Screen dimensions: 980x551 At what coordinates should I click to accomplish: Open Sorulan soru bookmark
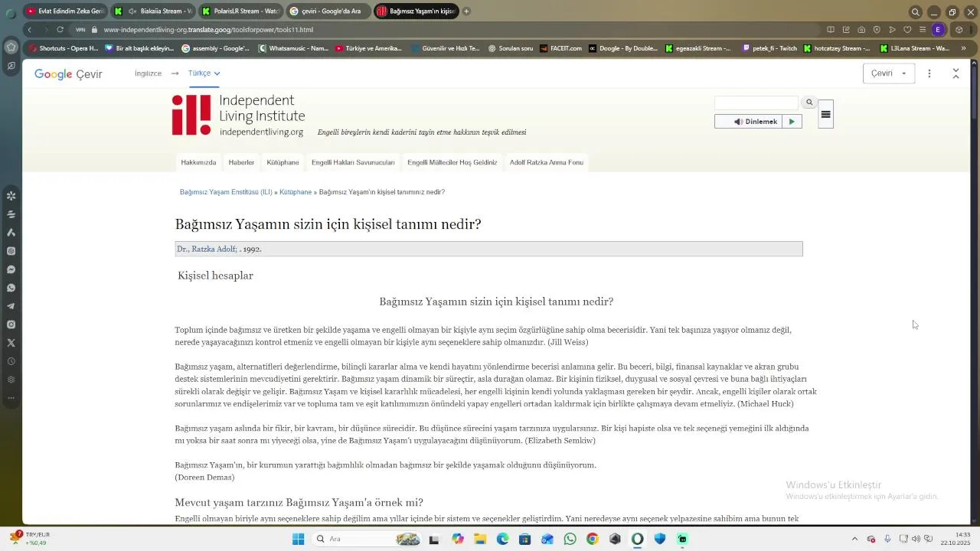tap(510, 48)
